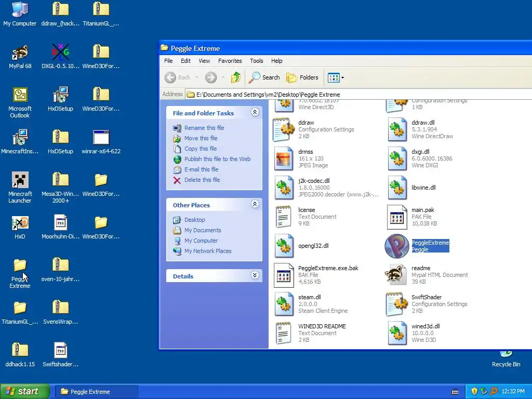This screenshot has width=532, height=399.
Task: Select the PeggleExtreme application icon
Action: (396, 246)
